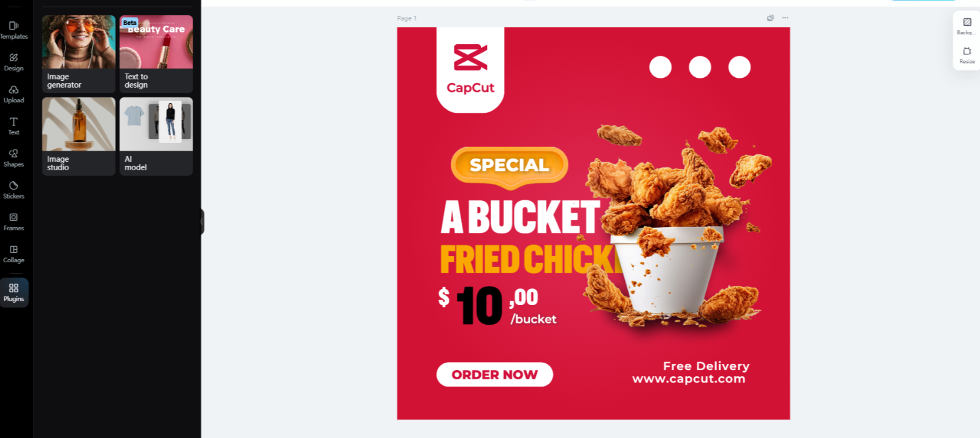The height and width of the screenshot is (438, 980).
Task: Open the Image generator plugin
Action: click(78, 54)
